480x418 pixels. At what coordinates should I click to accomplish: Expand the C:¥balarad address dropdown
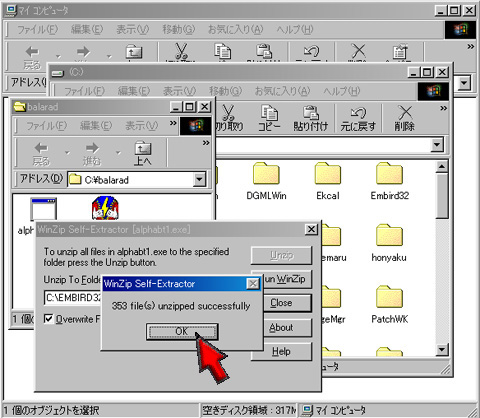199,180
